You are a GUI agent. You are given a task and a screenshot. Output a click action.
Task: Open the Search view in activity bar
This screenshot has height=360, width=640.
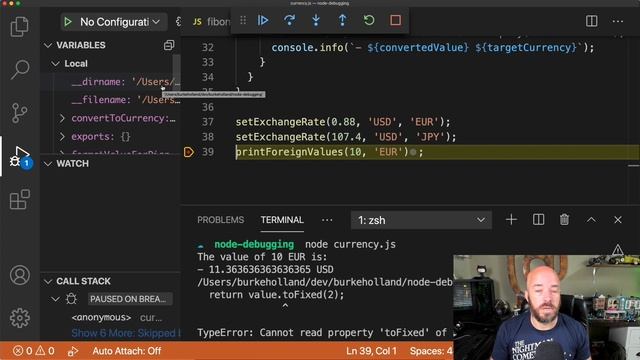tap(19, 69)
